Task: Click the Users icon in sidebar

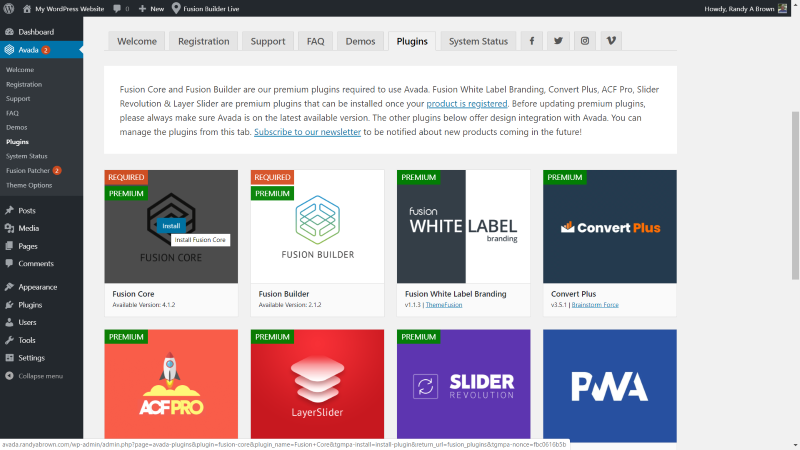Action: tap(9, 322)
